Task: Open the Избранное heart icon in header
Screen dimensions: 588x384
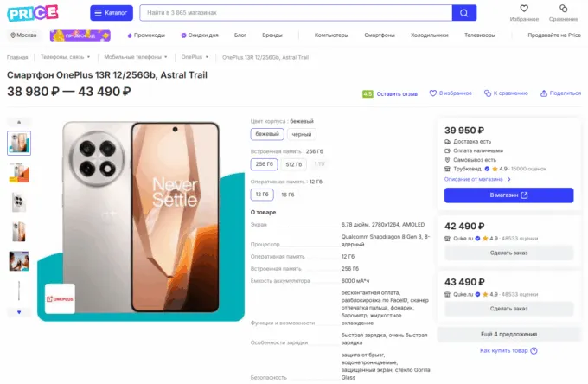Action: click(524, 9)
